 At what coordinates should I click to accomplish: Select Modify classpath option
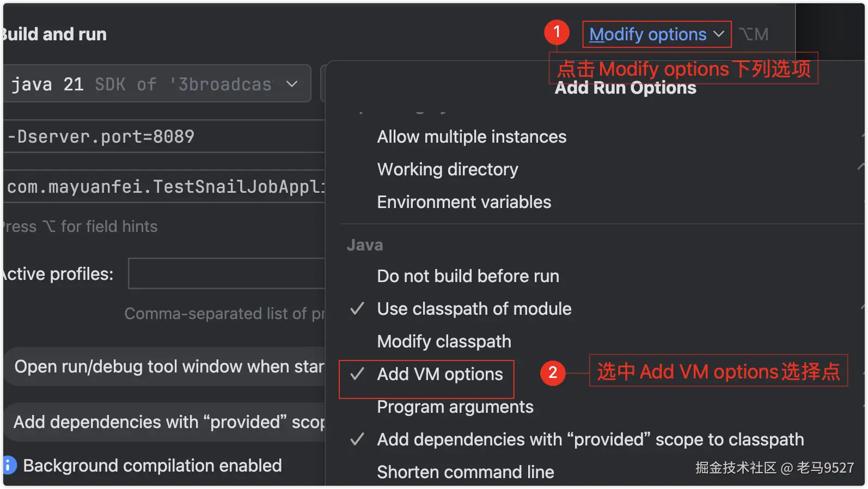pos(444,341)
